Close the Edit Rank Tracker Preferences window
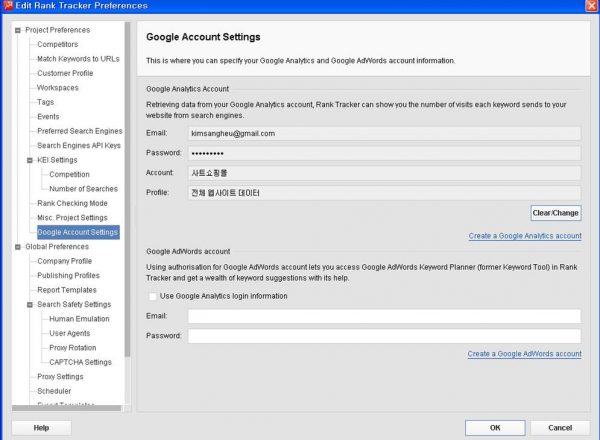Viewport: 600px width, 440px height. point(592,6)
